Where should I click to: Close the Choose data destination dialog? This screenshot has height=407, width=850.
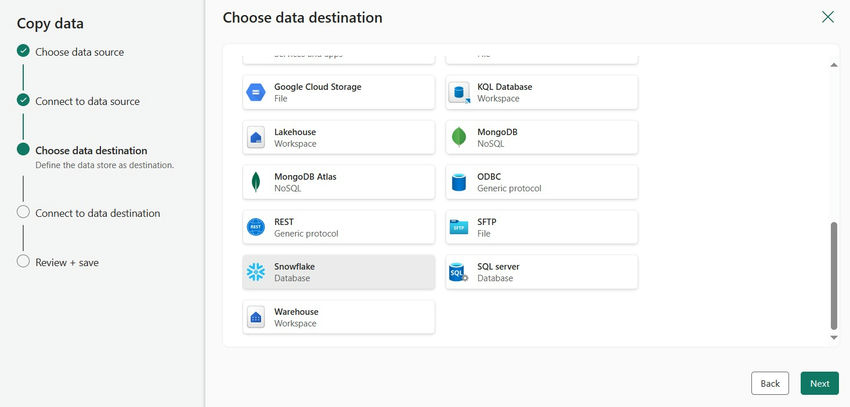coord(828,17)
